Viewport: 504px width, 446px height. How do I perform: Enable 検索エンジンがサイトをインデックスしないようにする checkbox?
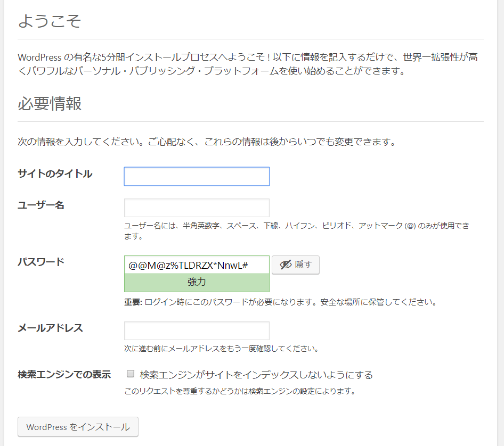(x=131, y=374)
